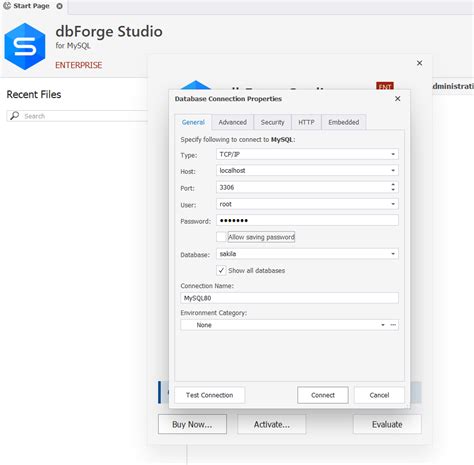Select the HTTP tab
474x465 pixels.
coord(306,122)
